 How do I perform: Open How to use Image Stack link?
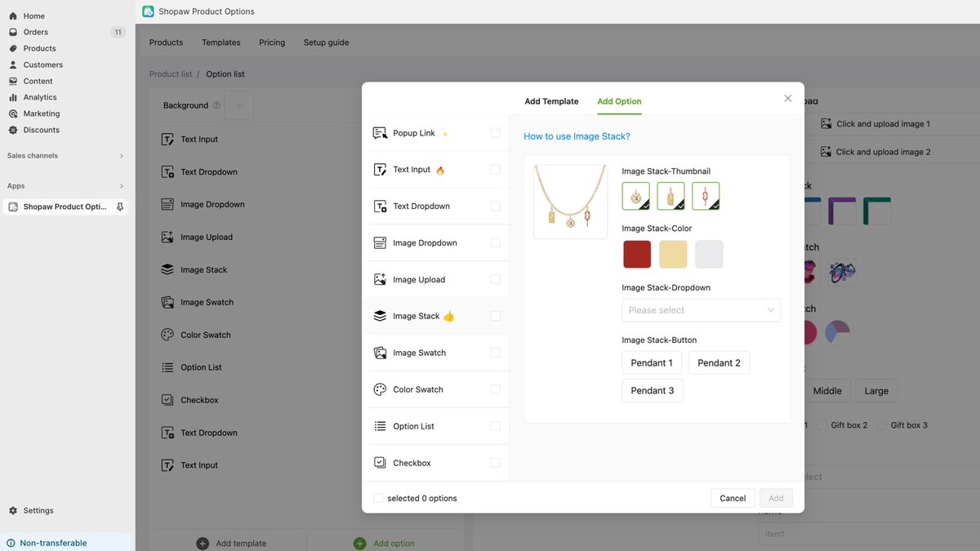[x=577, y=136]
